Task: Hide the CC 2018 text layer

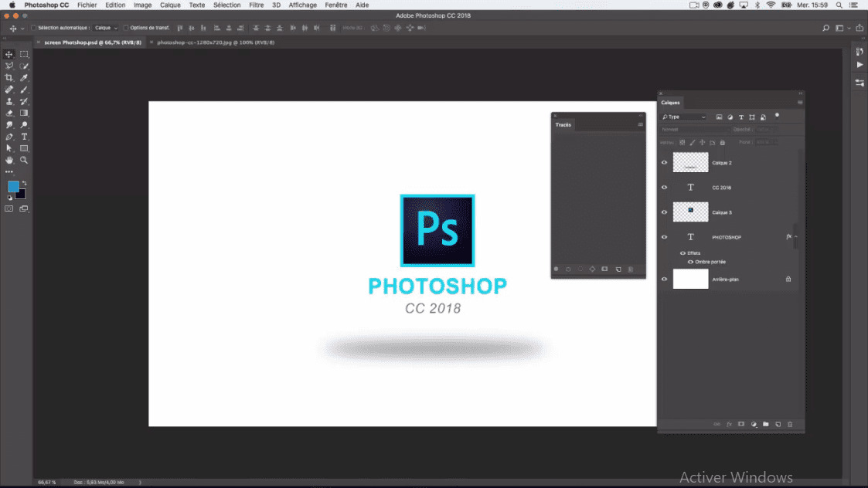Action: 664,188
